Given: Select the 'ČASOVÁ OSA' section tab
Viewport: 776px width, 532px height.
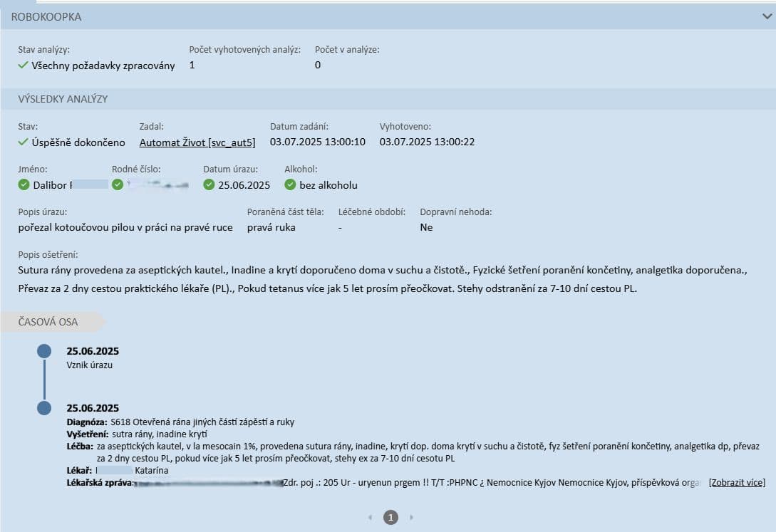Looking at the screenshot, I should [48, 322].
